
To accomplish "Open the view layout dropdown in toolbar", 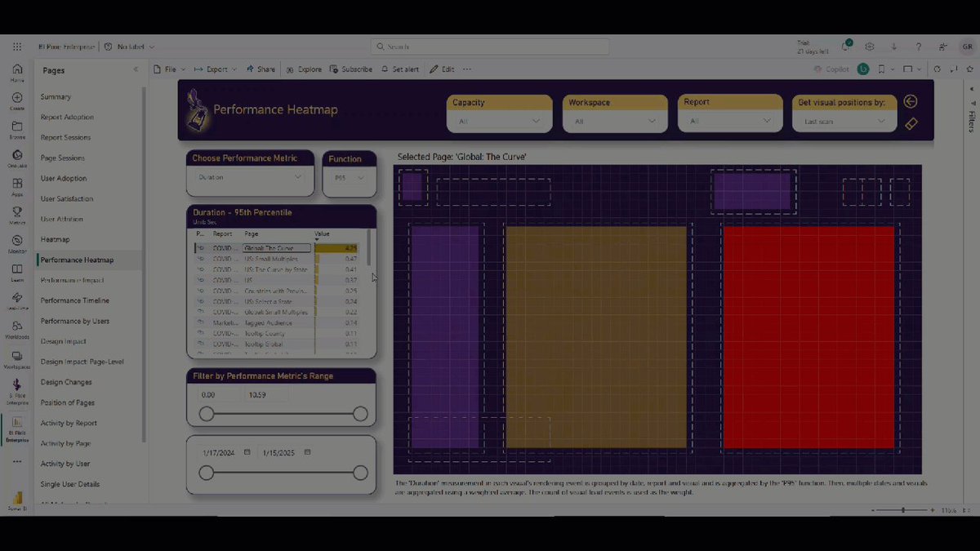I will [913, 69].
